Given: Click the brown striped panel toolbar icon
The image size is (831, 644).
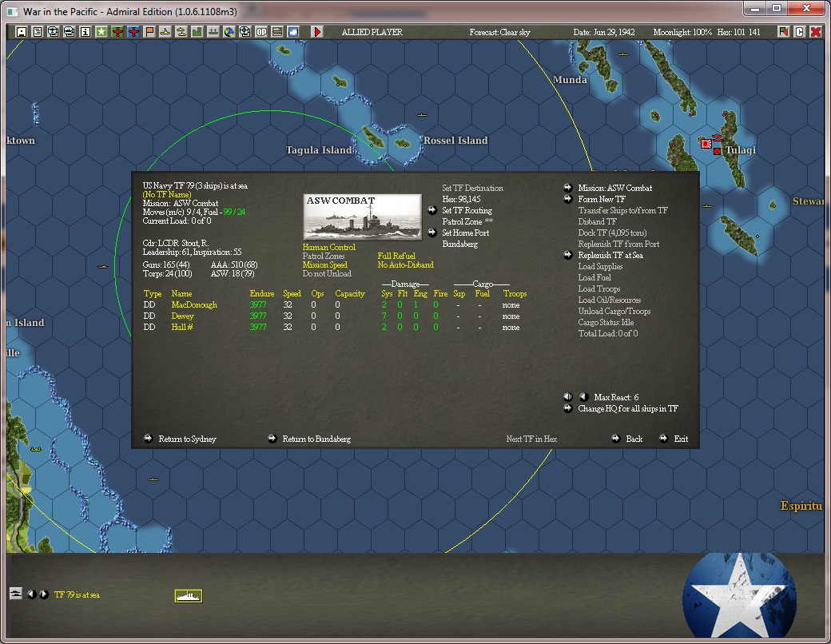Looking at the screenshot, I should (277, 32).
